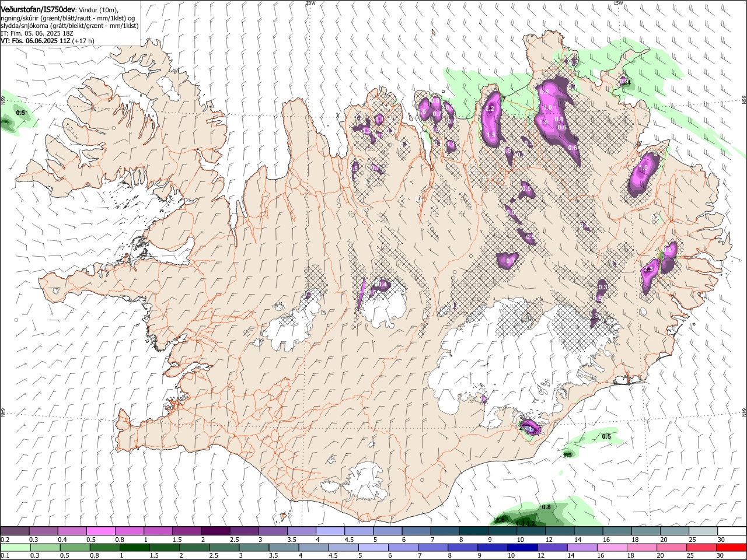This screenshot has width=747, height=560.
Task: Click the 0.7 value on the central highlands blob
Action: (510, 261)
